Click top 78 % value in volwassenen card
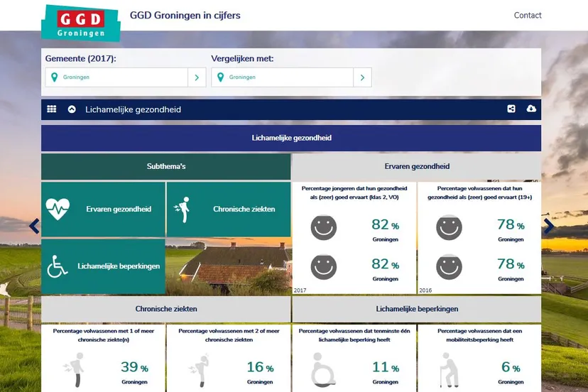Viewport: 588px width, 392px height. [x=511, y=224]
